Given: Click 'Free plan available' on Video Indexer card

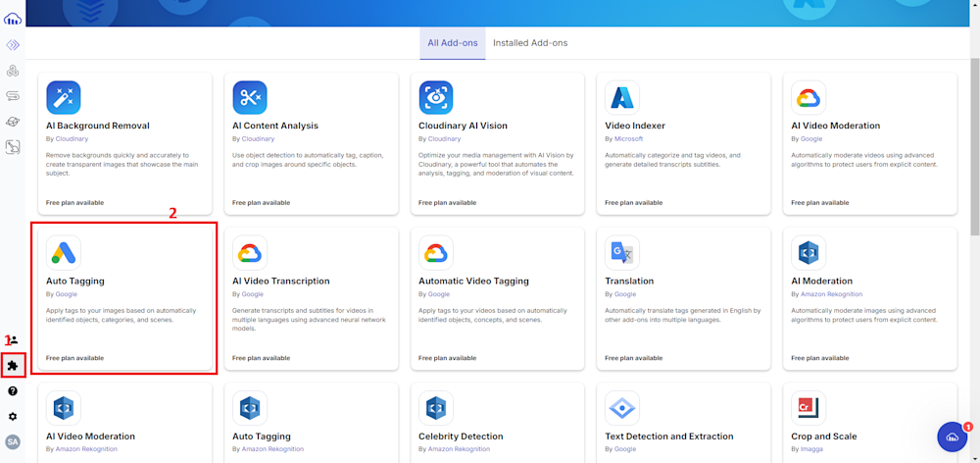Looking at the screenshot, I should click(634, 203).
